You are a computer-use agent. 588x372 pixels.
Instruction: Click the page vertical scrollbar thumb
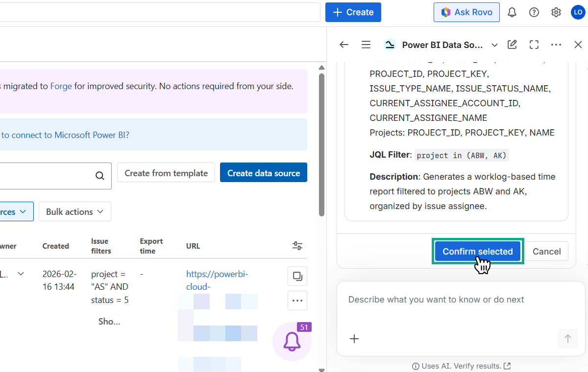pyautogui.click(x=321, y=145)
